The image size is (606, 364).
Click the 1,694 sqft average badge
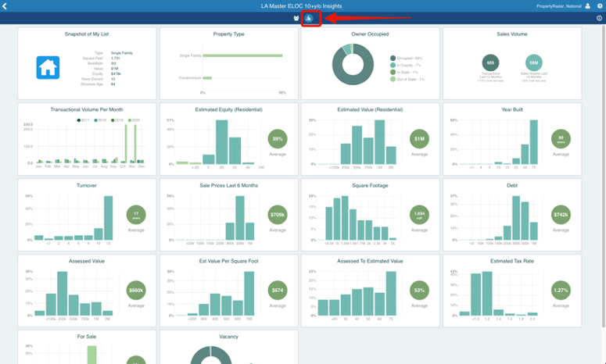tap(419, 215)
